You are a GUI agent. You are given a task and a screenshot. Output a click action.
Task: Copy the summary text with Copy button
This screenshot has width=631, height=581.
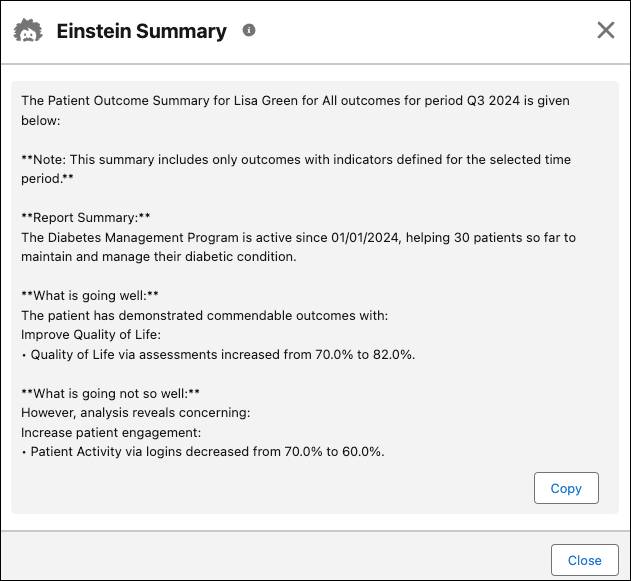click(x=566, y=488)
